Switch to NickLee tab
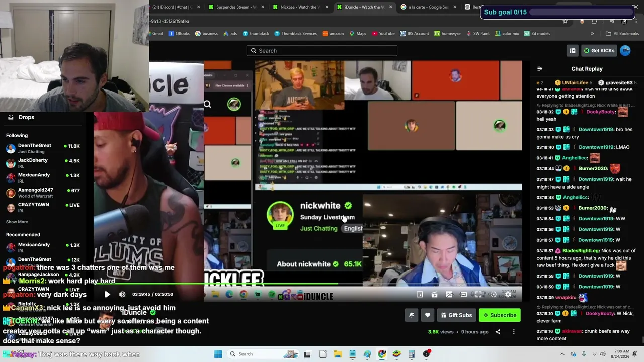Viewport: 644px width, 362px height. coord(300,7)
